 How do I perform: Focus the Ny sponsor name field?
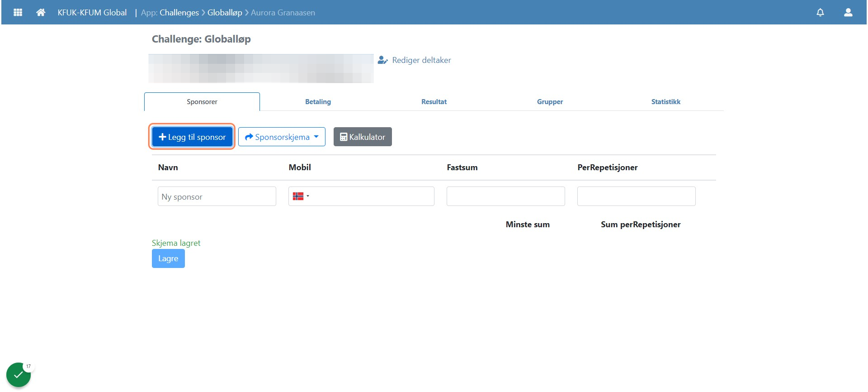(x=217, y=196)
